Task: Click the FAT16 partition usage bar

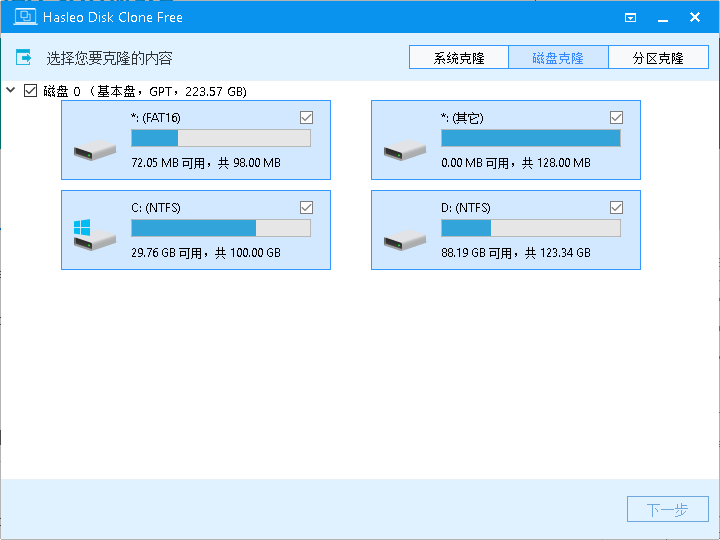Action: pos(221,138)
